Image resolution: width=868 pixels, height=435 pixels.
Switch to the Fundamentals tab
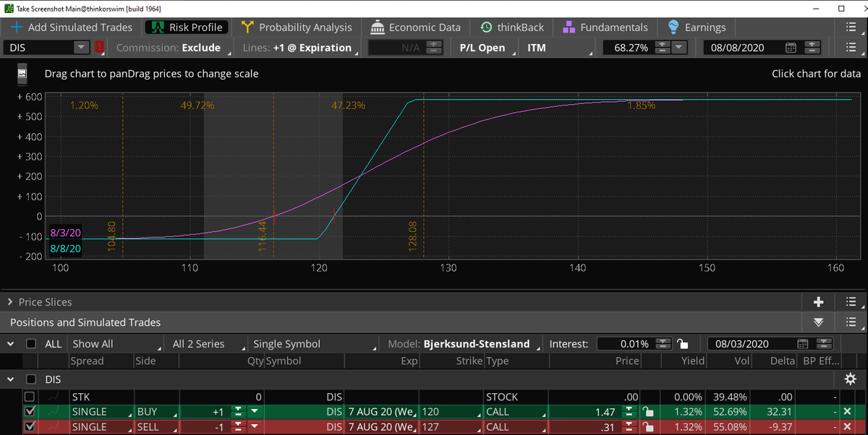click(x=605, y=27)
